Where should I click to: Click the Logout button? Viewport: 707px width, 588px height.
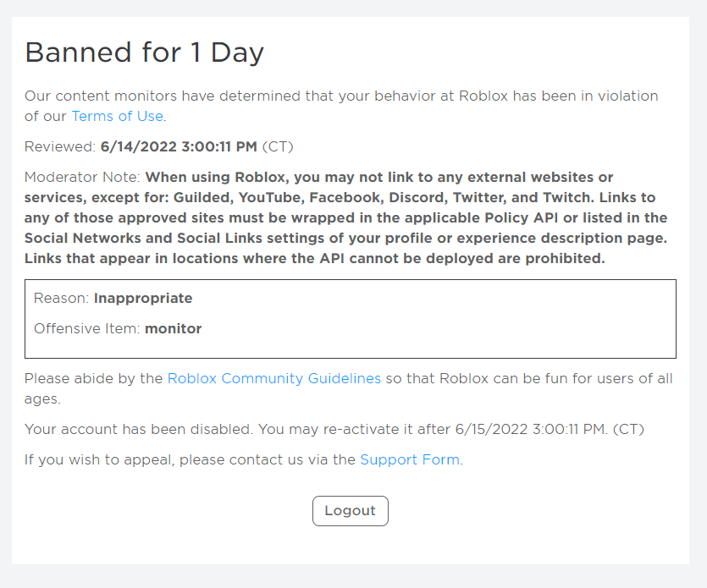[350, 511]
